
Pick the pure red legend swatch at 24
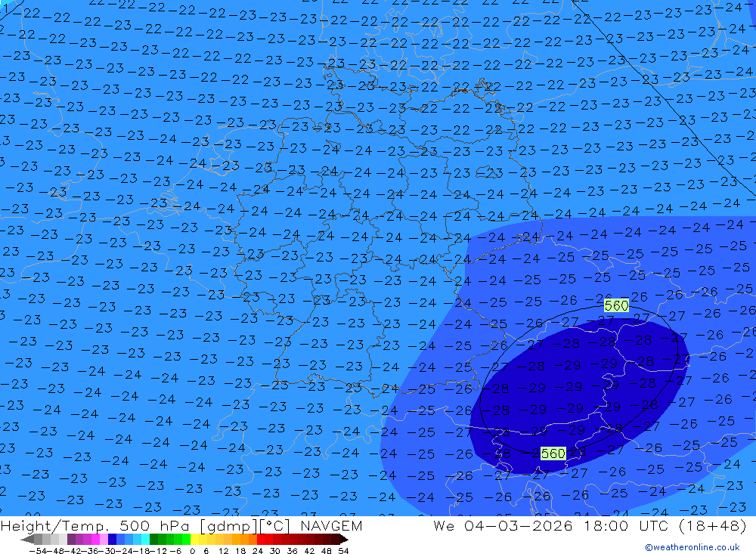click(262, 540)
